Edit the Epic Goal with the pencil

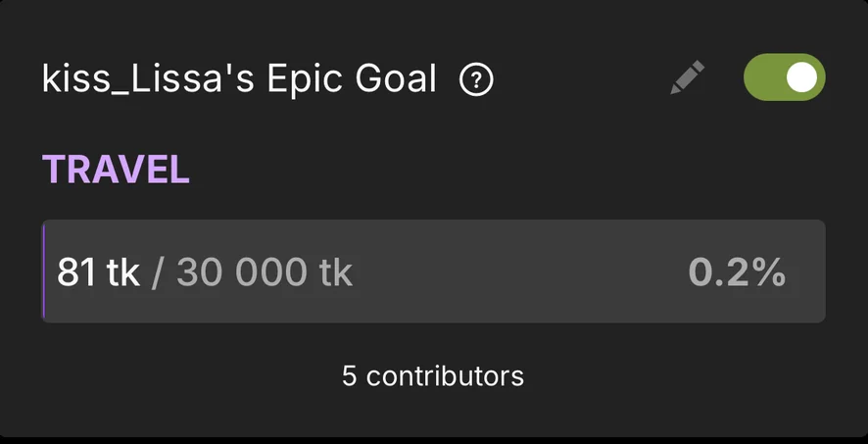click(688, 78)
